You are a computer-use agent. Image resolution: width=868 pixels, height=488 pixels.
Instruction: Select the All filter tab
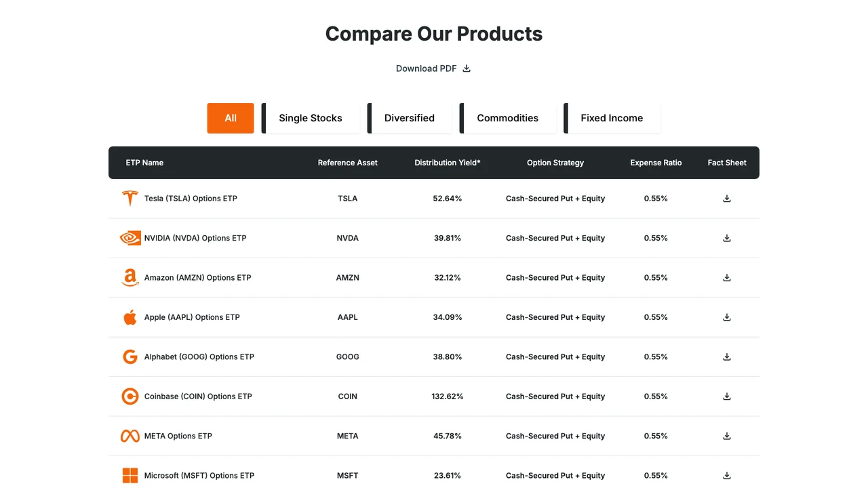pos(231,118)
